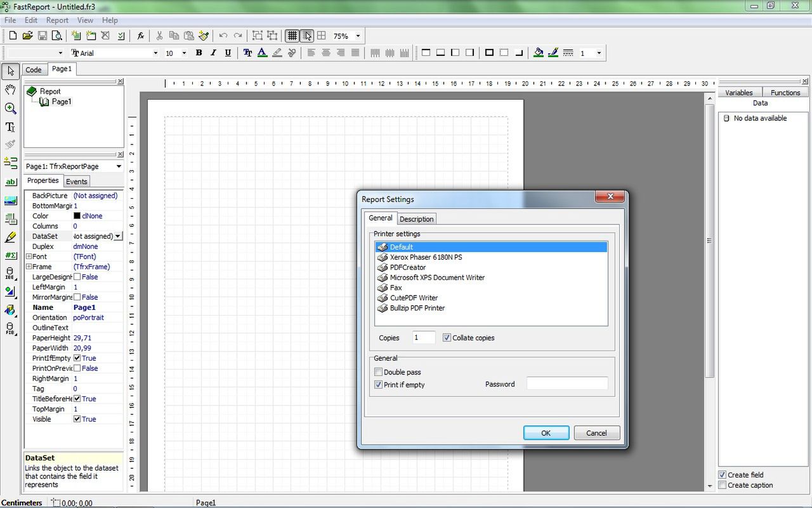The image size is (812, 508).
Task: Apply top frame line
Action: click(426, 53)
